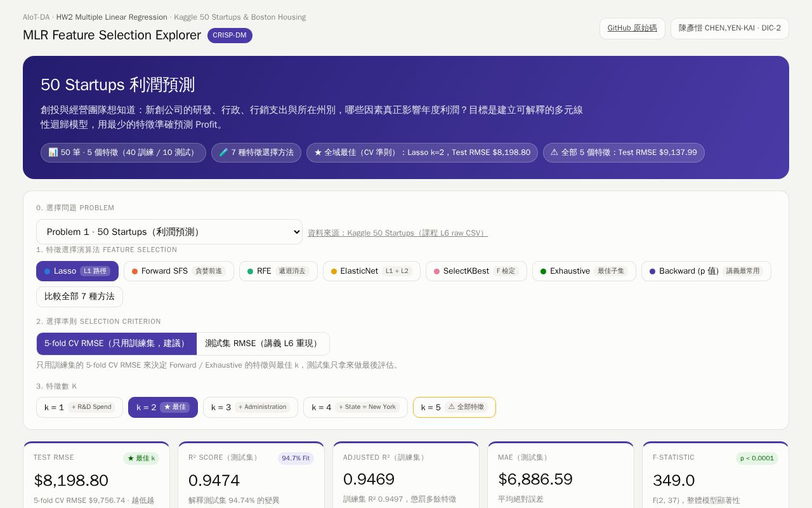
Task: Choose the Exhaustive best-subset method
Action: (x=584, y=271)
